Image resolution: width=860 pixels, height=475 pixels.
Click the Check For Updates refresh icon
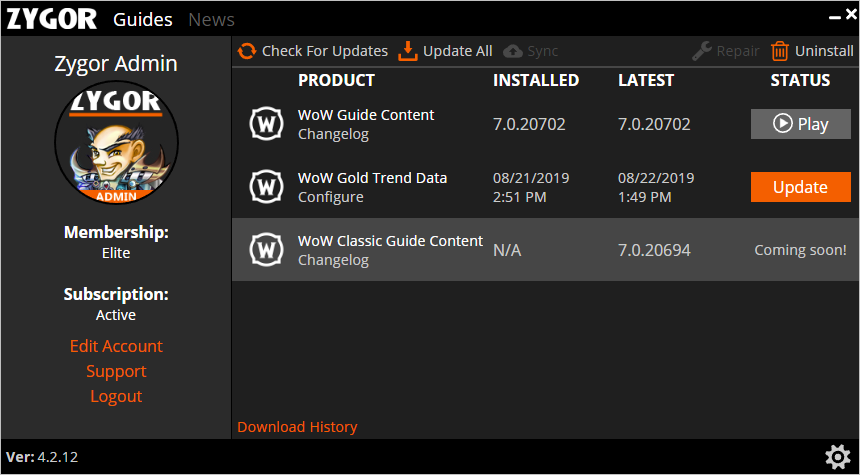click(x=247, y=51)
